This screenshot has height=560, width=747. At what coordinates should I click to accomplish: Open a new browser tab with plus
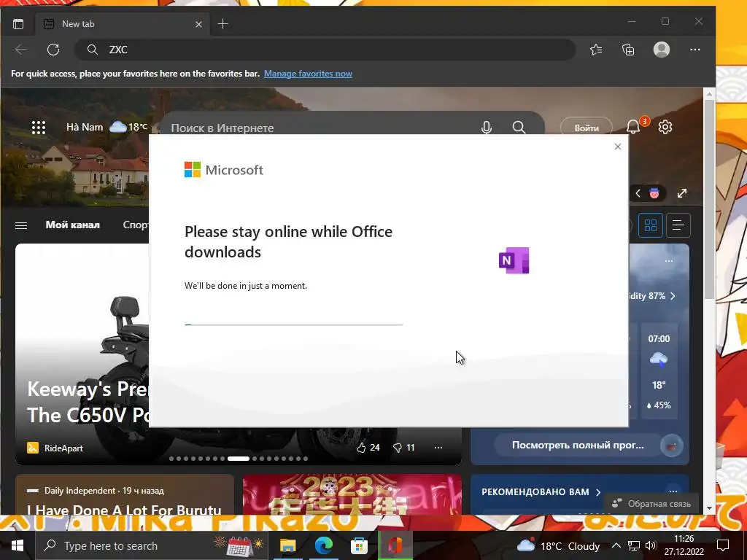[x=222, y=24]
